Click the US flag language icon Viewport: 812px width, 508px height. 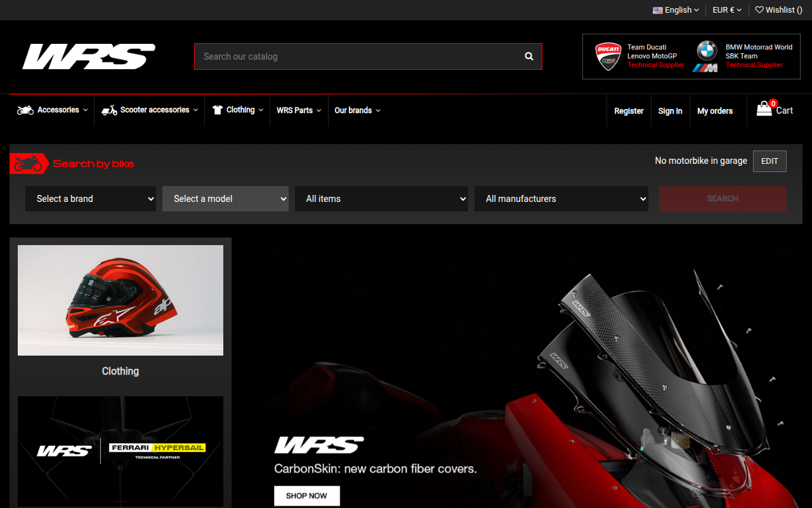pyautogui.click(x=658, y=10)
